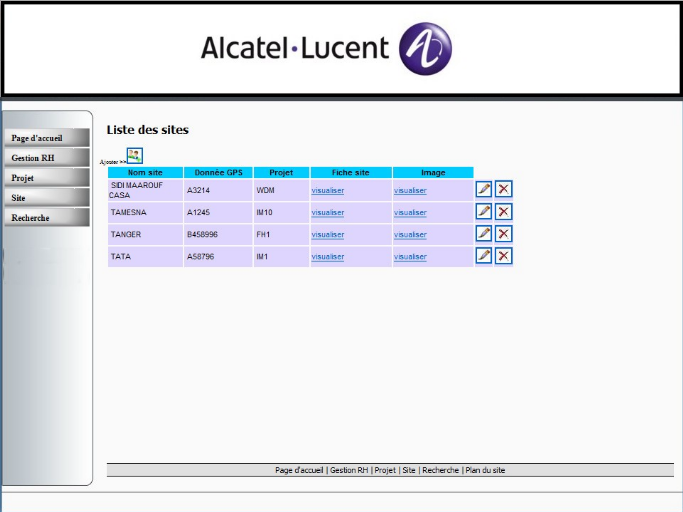Follow the footer Plan du site link
The width and height of the screenshot is (683, 512).
[x=485, y=470]
